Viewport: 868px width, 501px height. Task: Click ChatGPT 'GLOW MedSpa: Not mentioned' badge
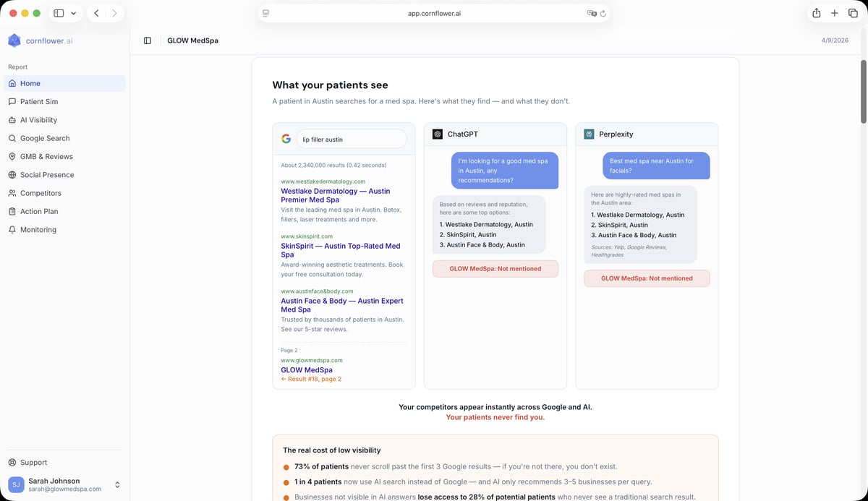(x=495, y=269)
